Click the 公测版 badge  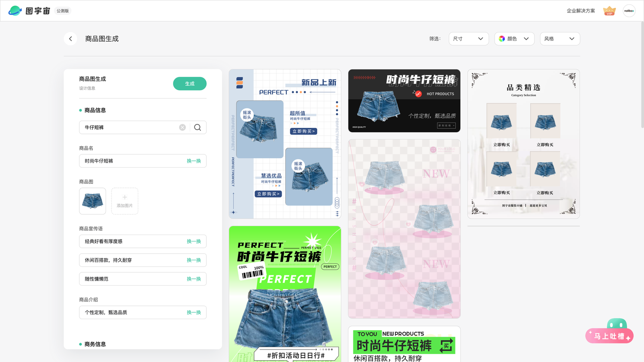pos(63,11)
